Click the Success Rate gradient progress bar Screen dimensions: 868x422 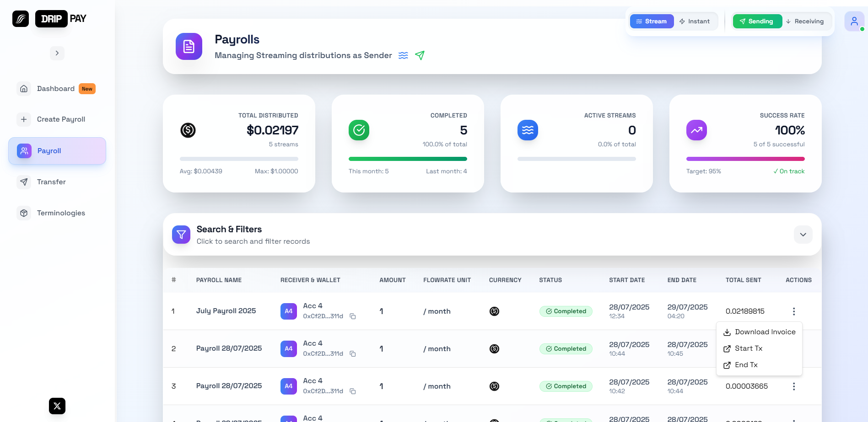click(745, 159)
